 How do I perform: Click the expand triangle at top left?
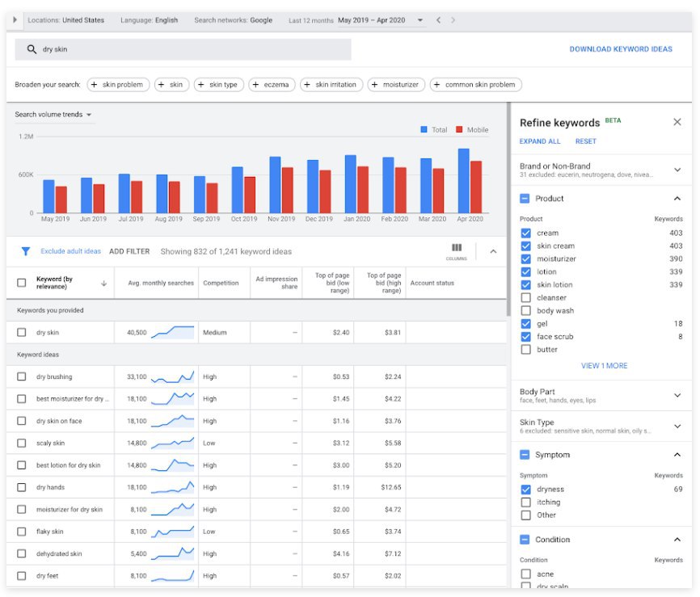coord(15,20)
